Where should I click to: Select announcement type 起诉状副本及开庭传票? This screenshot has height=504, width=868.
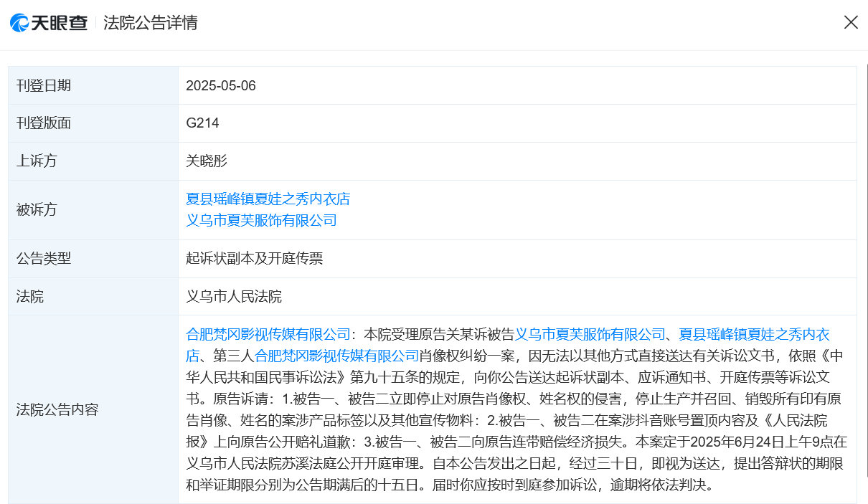255,258
